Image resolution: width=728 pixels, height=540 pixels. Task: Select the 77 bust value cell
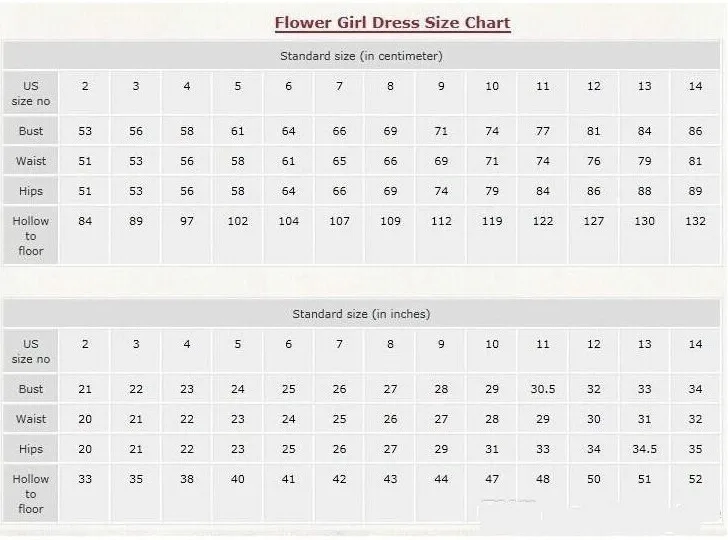point(543,131)
